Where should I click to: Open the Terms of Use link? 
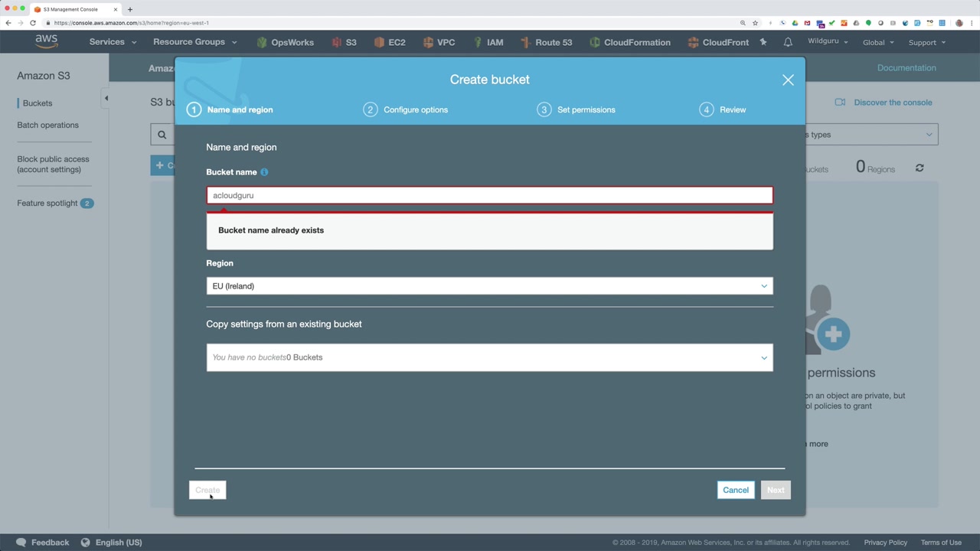tap(941, 543)
